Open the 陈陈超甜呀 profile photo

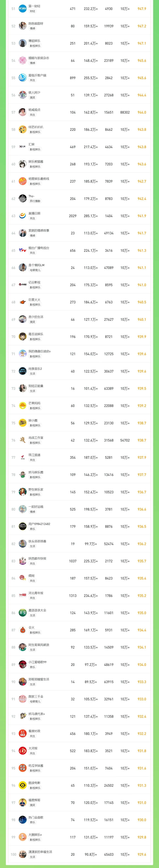(23, 26)
